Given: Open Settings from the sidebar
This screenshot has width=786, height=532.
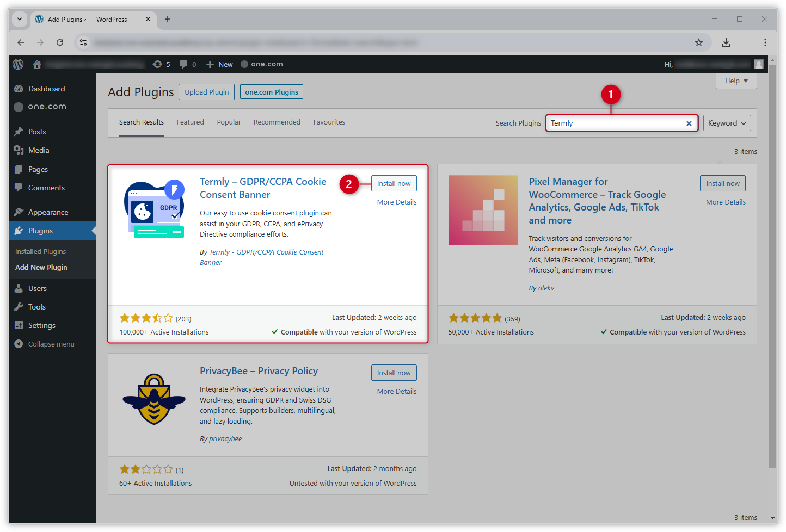Looking at the screenshot, I should (41, 325).
